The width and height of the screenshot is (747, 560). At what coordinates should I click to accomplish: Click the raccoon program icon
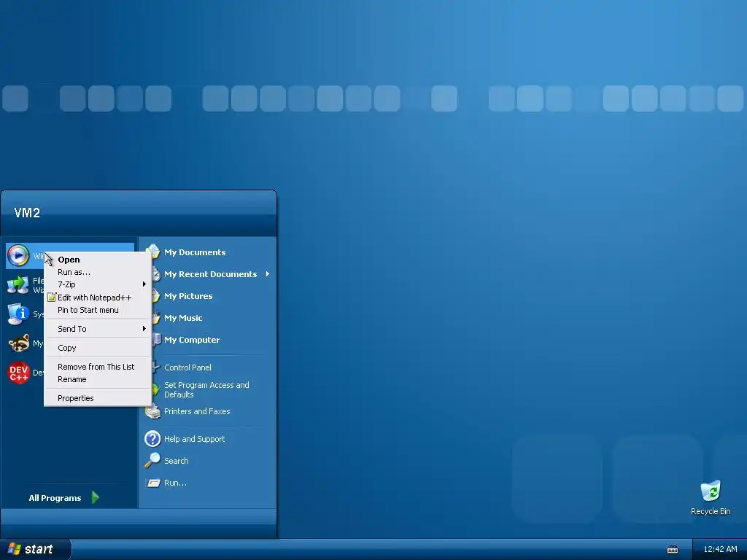[x=18, y=343]
